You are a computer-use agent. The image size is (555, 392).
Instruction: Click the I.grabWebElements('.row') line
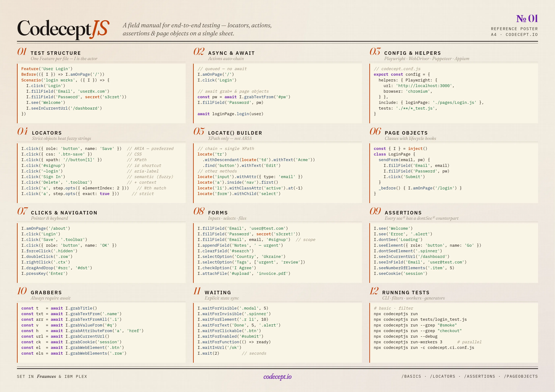click(74, 353)
